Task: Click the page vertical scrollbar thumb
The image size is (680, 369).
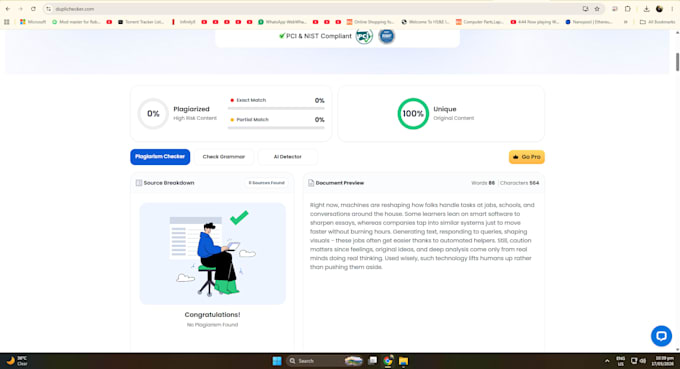Action: coord(677,62)
